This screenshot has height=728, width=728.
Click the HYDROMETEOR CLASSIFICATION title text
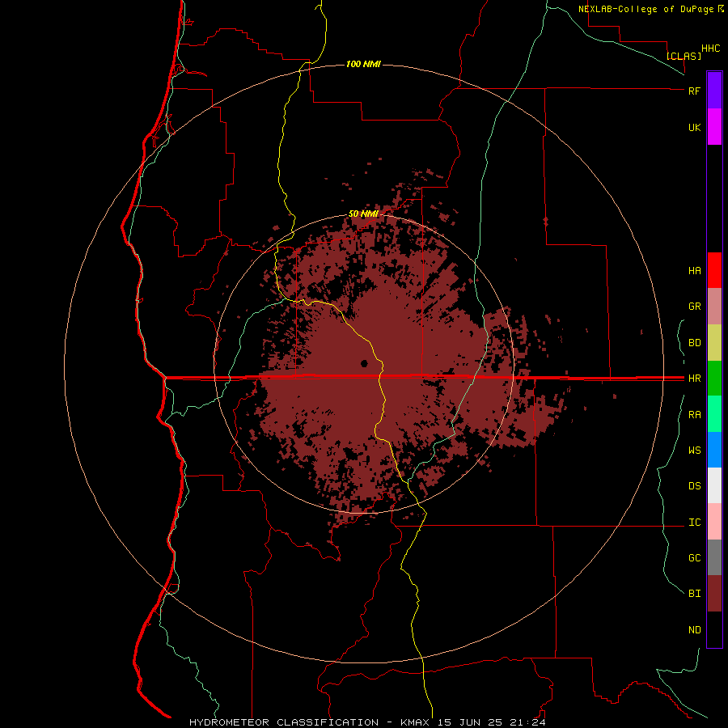pyautogui.click(x=284, y=722)
